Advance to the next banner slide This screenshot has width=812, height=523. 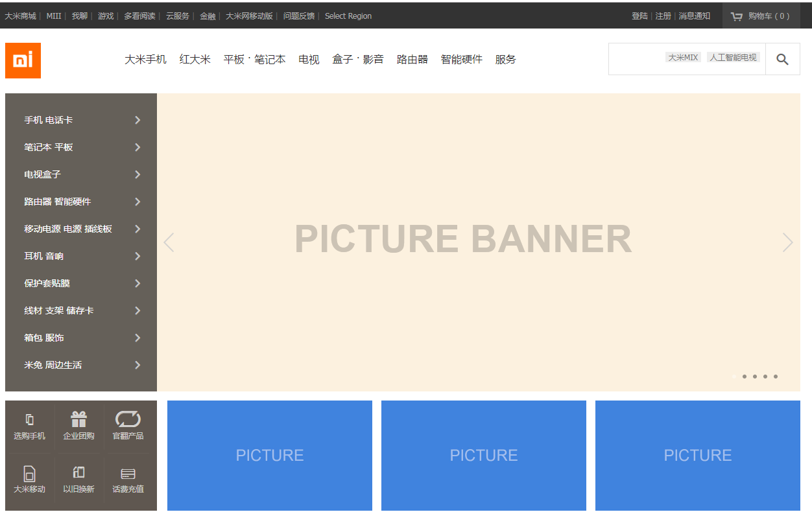[787, 242]
